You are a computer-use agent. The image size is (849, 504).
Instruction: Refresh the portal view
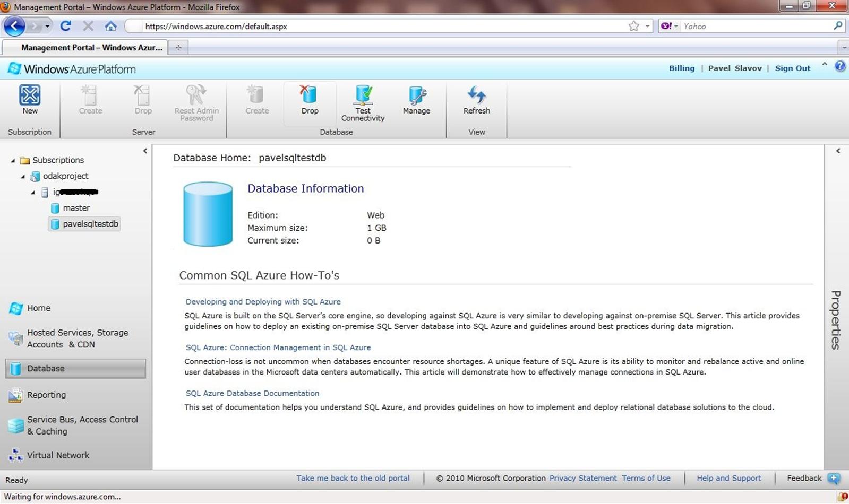tap(476, 99)
